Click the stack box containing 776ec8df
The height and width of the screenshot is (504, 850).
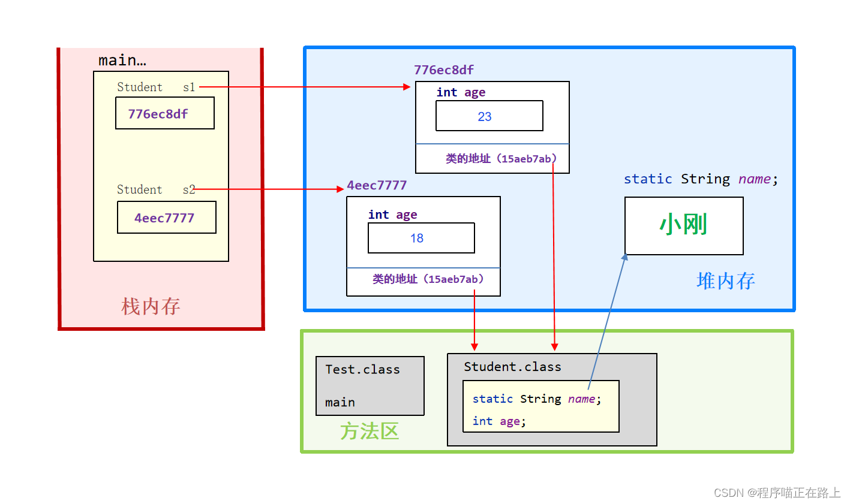click(x=165, y=113)
